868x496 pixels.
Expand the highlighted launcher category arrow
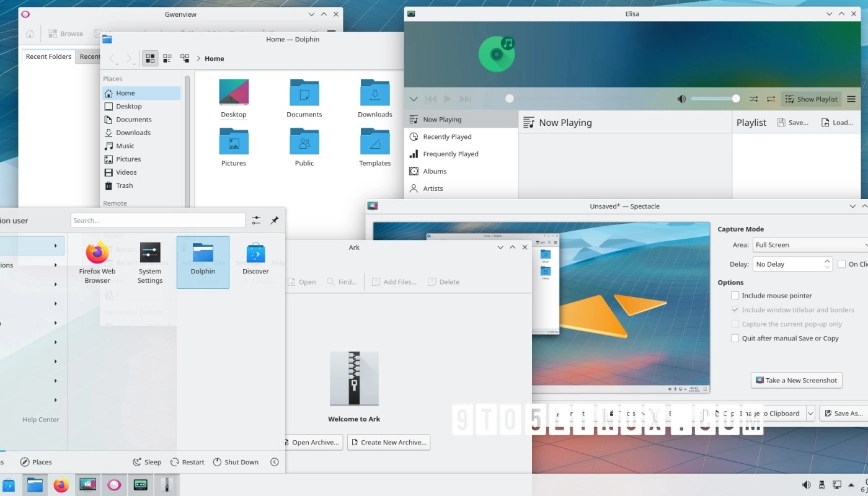click(x=55, y=246)
